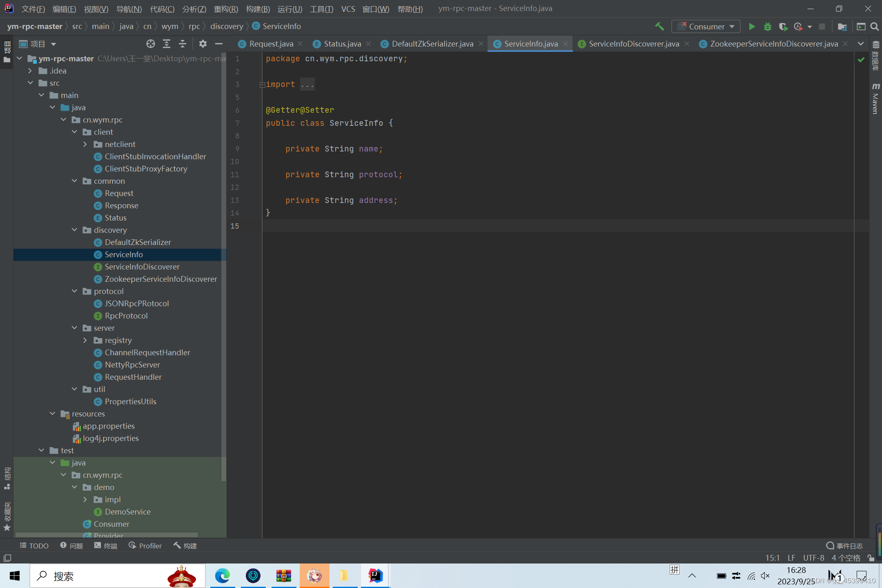The height and width of the screenshot is (588, 882).
Task: Click the Search Everywhere magnifier icon
Action: tap(874, 27)
